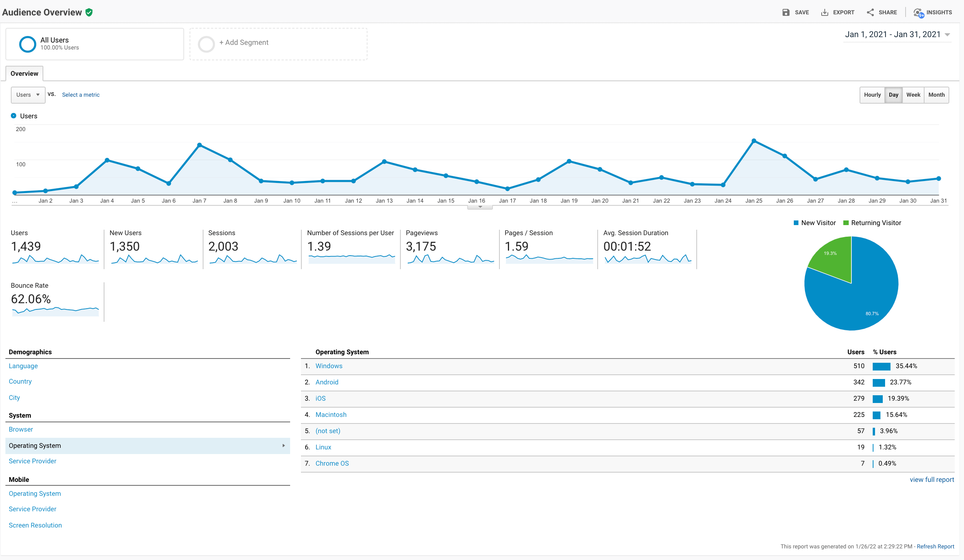This screenshot has height=560, width=964.
Task: Click the All Users segment circle icon
Action: pyautogui.click(x=27, y=44)
